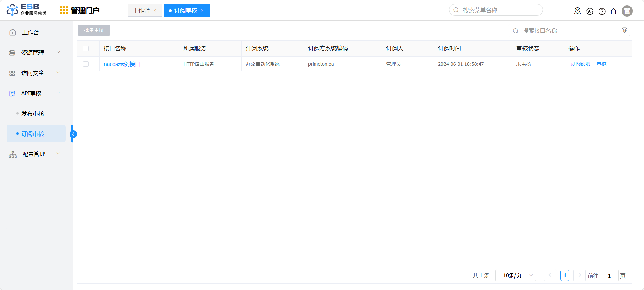Click the AI assistant icon in header
Image resolution: width=644 pixels, height=290 pixels.
coord(590,11)
